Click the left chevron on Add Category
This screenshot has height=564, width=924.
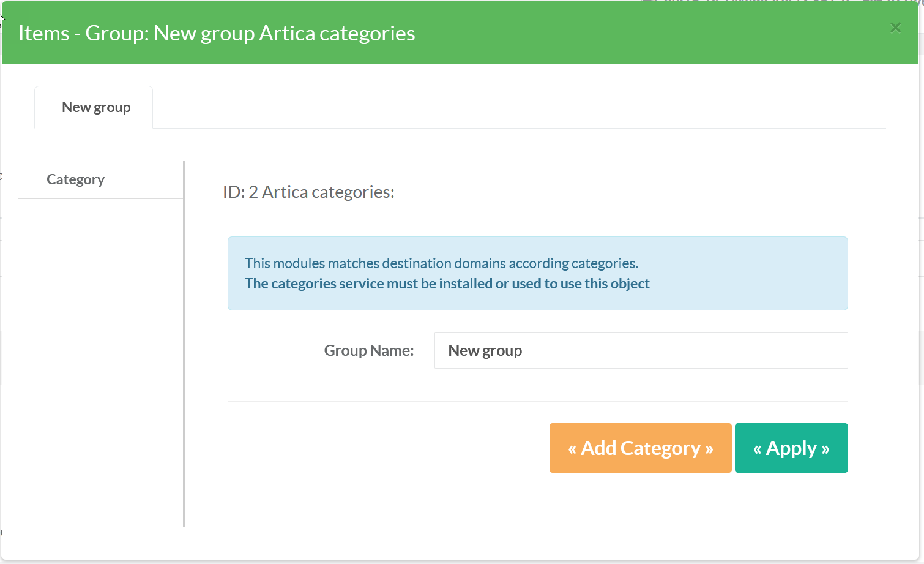pos(572,449)
